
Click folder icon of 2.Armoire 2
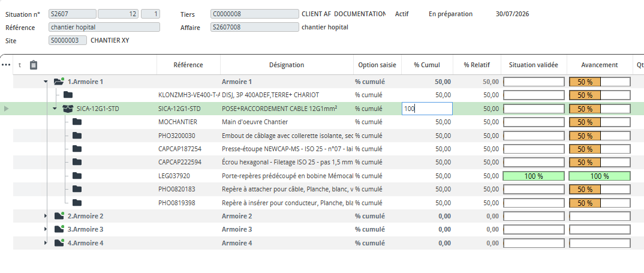[x=59, y=216]
